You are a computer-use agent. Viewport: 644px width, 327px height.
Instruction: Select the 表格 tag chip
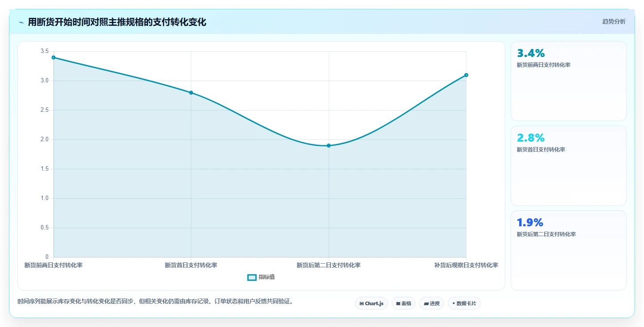click(404, 303)
